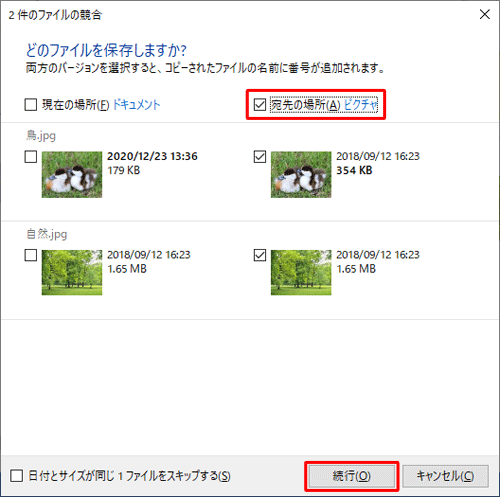Select the destination-side forest thumbnail of 自然.jpg
This screenshot has width=500, height=497.
click(301, 272)
